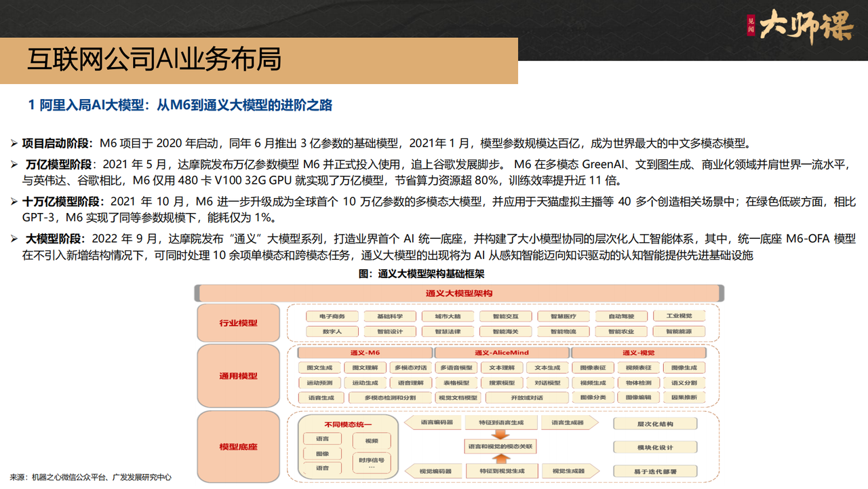Click the 语义分割 box

tap(684, 383)
